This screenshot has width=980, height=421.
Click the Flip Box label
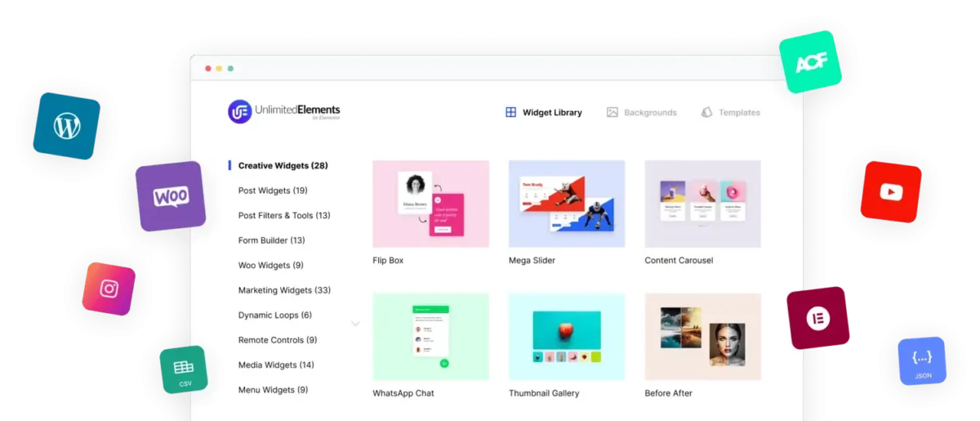click(388, 261)
